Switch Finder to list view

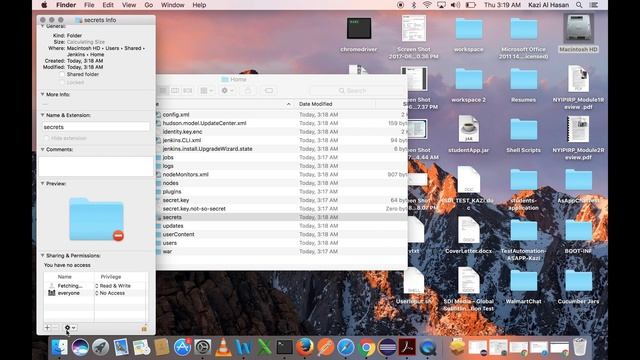[163, 91]
